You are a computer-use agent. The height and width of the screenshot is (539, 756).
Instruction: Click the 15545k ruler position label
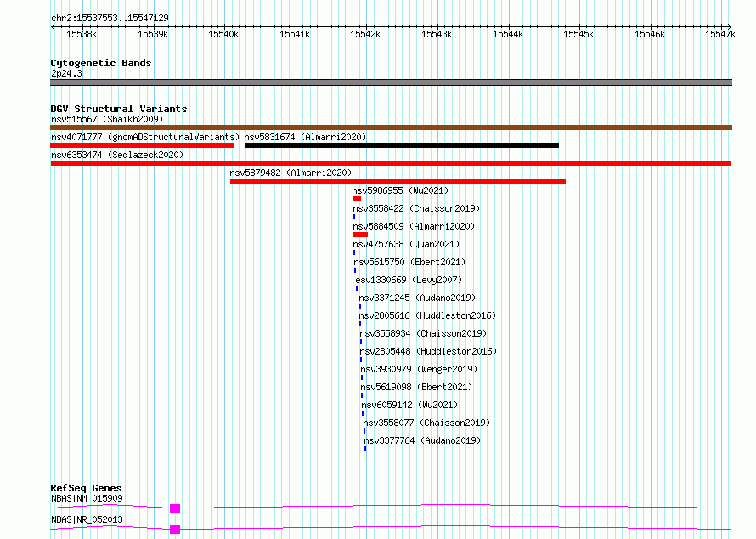pos(578,34)
